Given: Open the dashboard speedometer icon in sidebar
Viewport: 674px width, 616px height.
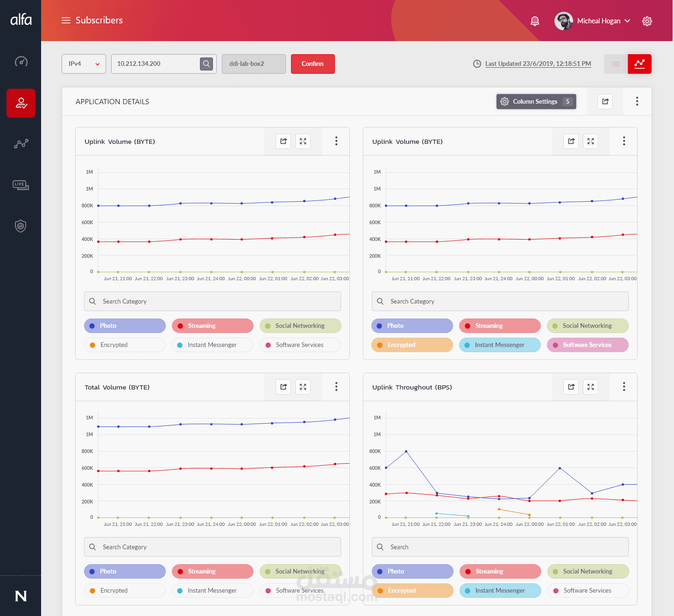Looking at the screenshot, I should pos(21,62).
